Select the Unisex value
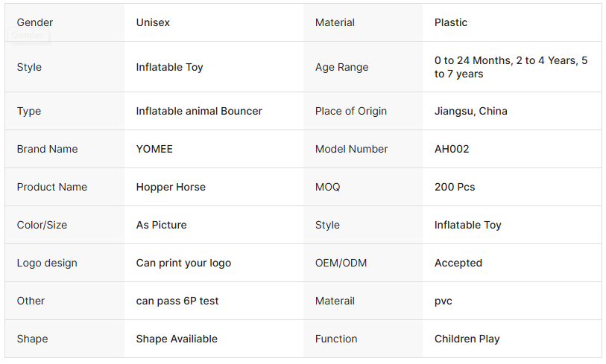 (153, 22)
